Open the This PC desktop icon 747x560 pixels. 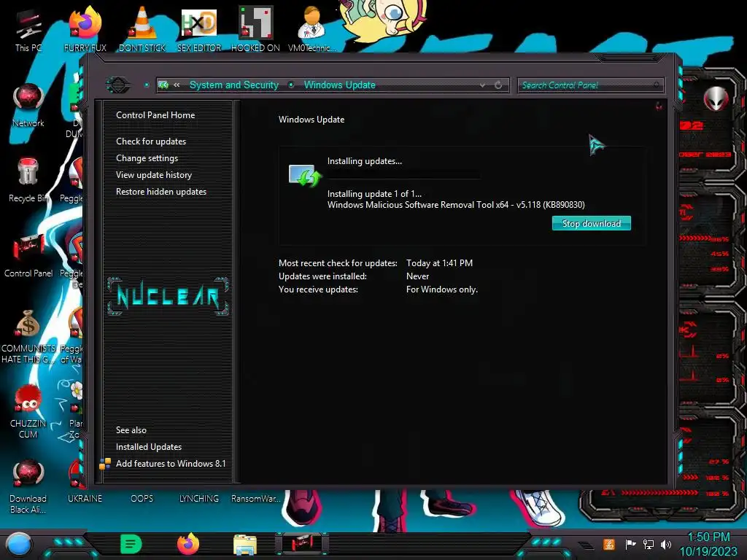coord(28,29)
